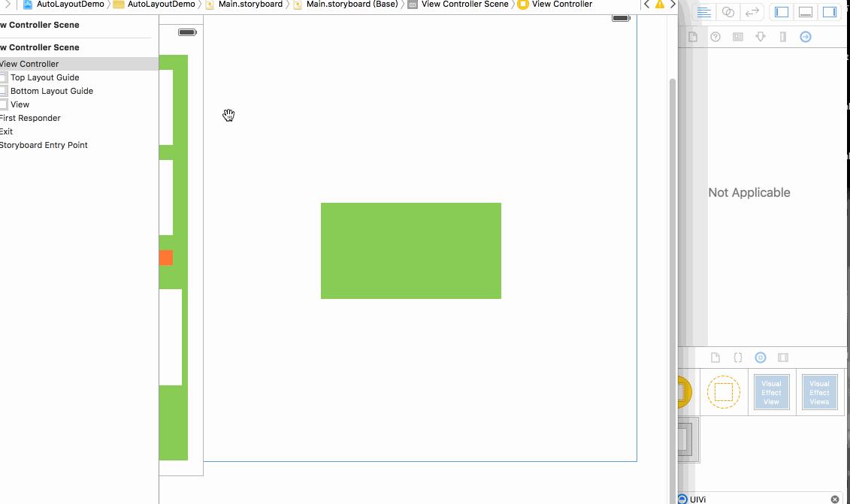Select View Controller in document outline
850x504 pixels.
pos(79,64)
